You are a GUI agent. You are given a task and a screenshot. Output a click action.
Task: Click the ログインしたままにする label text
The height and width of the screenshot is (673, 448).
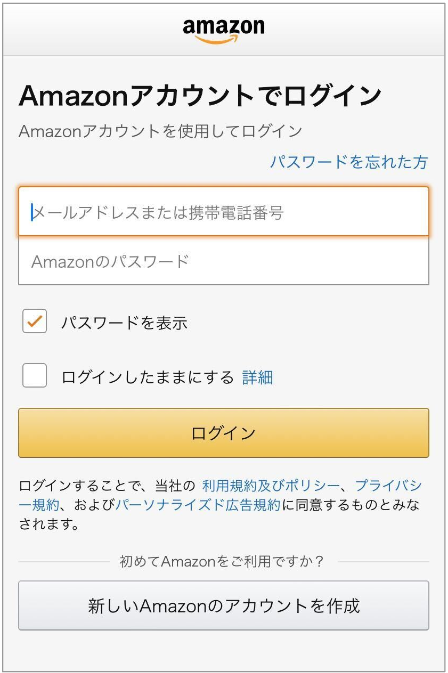click(x=148, y=377)
